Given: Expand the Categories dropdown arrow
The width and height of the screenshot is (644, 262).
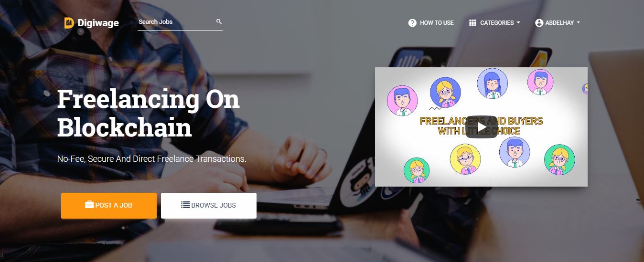Looking at the screenshot, I should coord(518,23).
